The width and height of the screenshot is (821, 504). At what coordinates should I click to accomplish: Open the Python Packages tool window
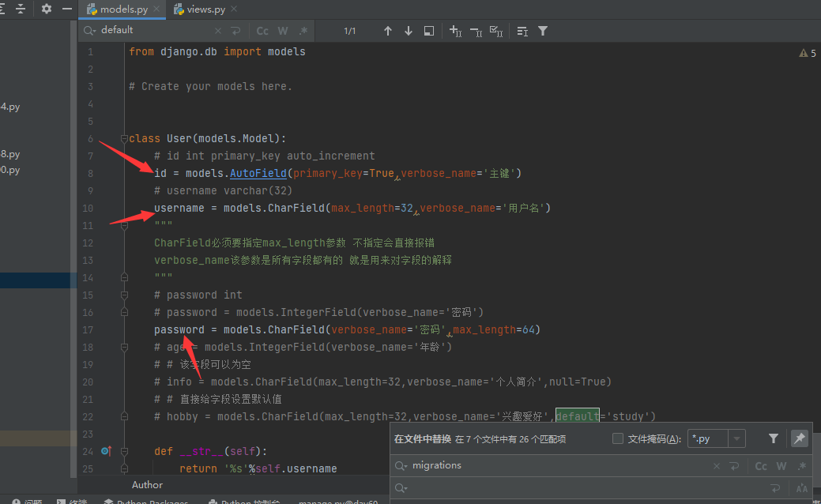pyautogui.click(x=146, y=502)
